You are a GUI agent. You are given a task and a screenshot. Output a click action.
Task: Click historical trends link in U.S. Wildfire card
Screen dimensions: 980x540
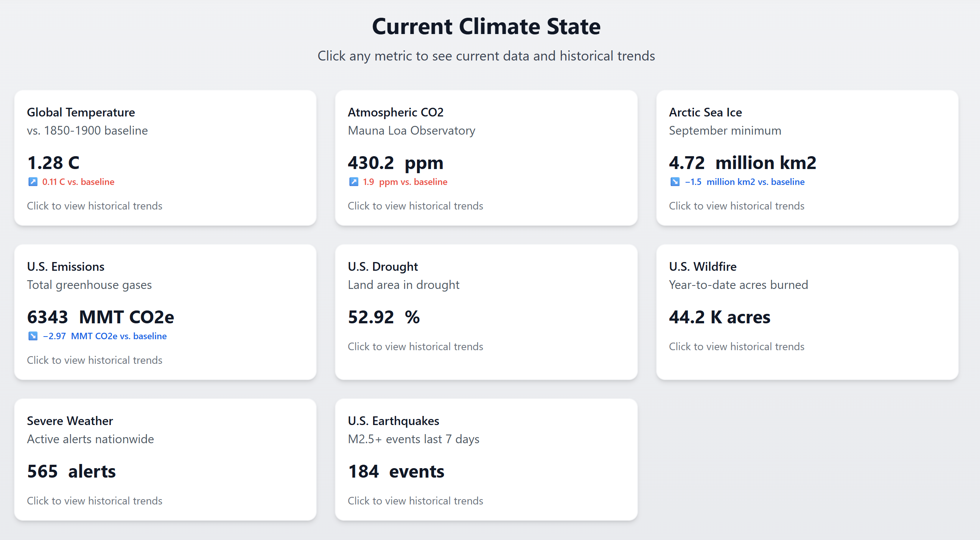coord(736,346)
